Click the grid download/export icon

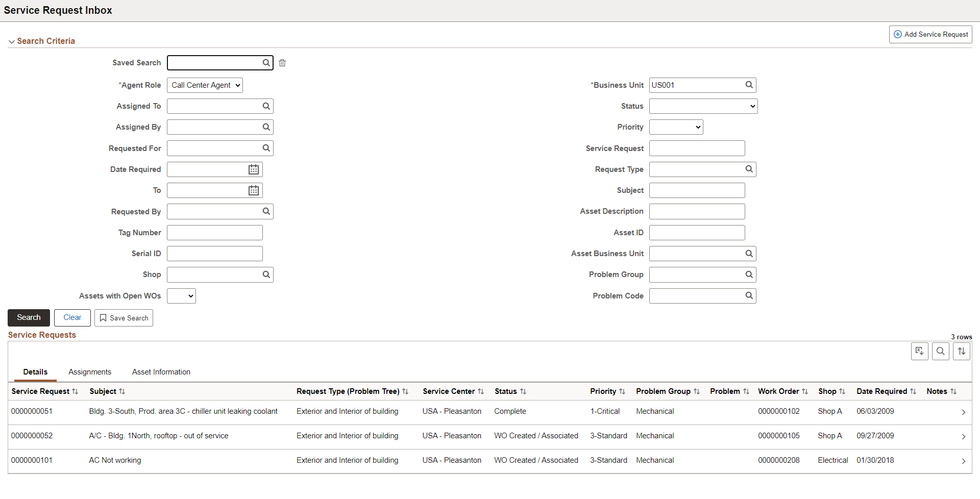[920, 351]
